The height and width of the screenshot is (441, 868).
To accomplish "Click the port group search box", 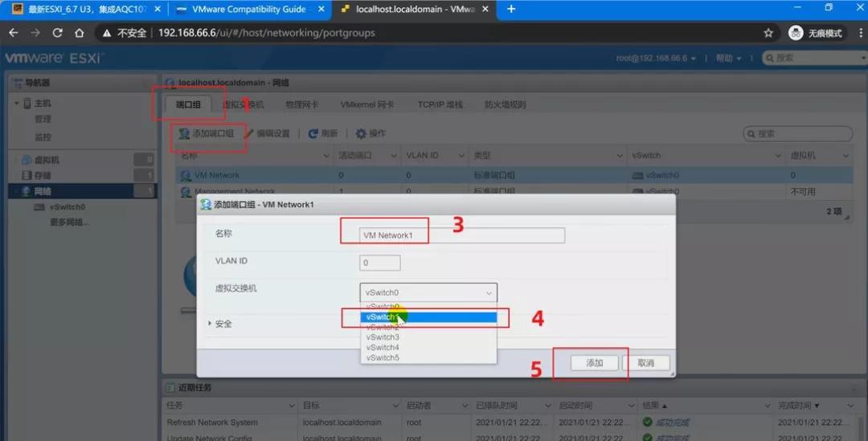I will tap(797, 134).
